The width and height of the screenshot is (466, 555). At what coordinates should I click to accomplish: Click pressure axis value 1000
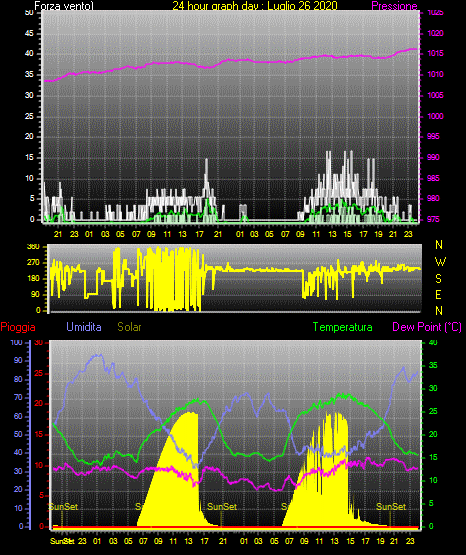point(435,116)
